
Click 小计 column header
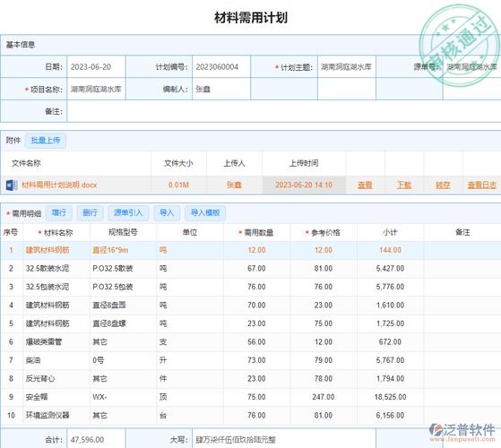coord(390,232)
